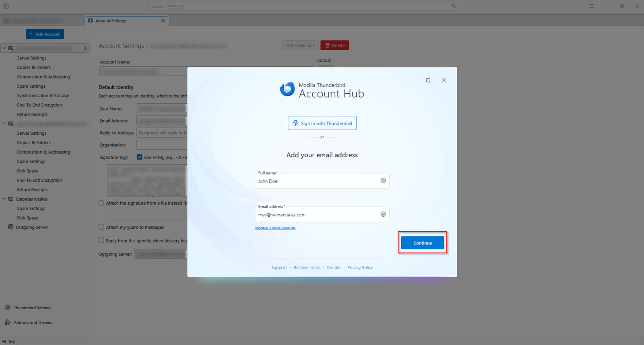The image size is (644, 345).
Task: Click the green check icon in Full name field
Action: pos(383,181)
